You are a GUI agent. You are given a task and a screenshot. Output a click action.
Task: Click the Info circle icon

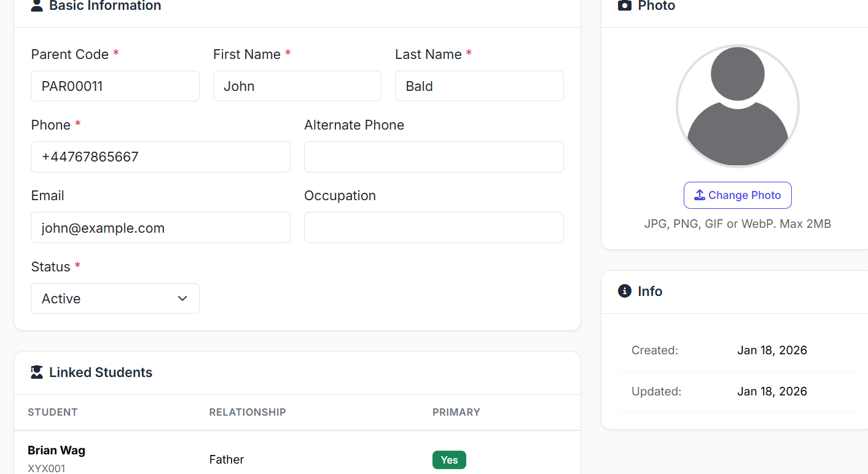tap(625, 291)
